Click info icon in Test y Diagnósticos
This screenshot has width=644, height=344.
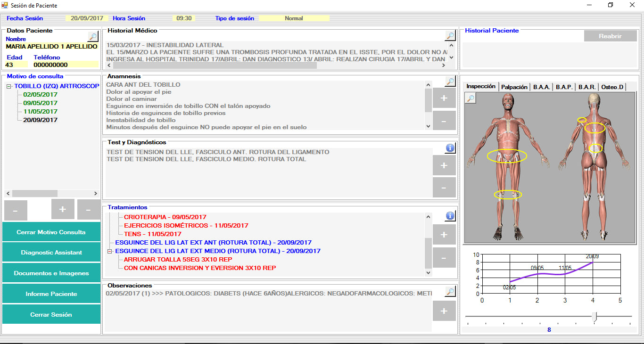450,148
